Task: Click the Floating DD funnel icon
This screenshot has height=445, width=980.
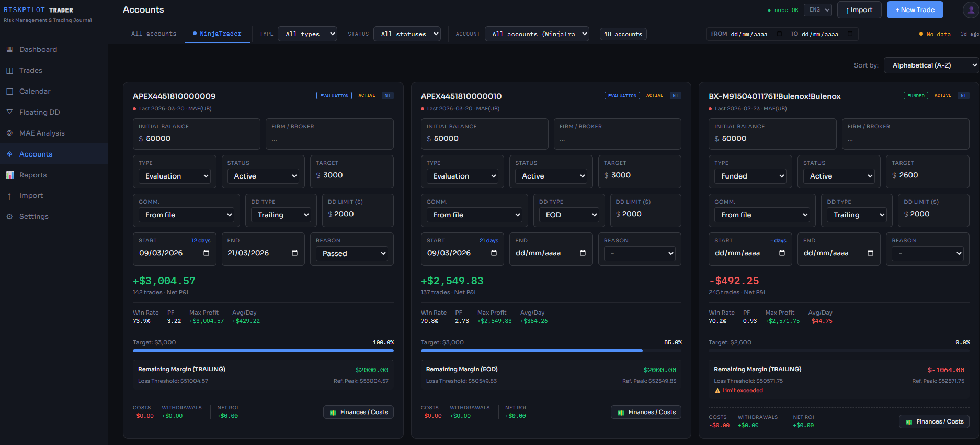Action: pos(9,112)
